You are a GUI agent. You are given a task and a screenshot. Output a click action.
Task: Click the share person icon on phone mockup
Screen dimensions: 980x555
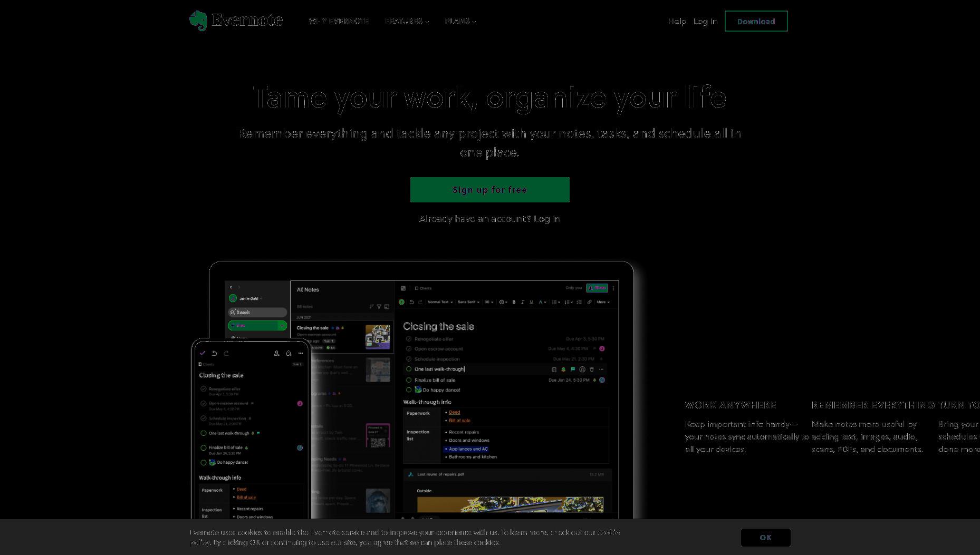(x=276, y=353)
